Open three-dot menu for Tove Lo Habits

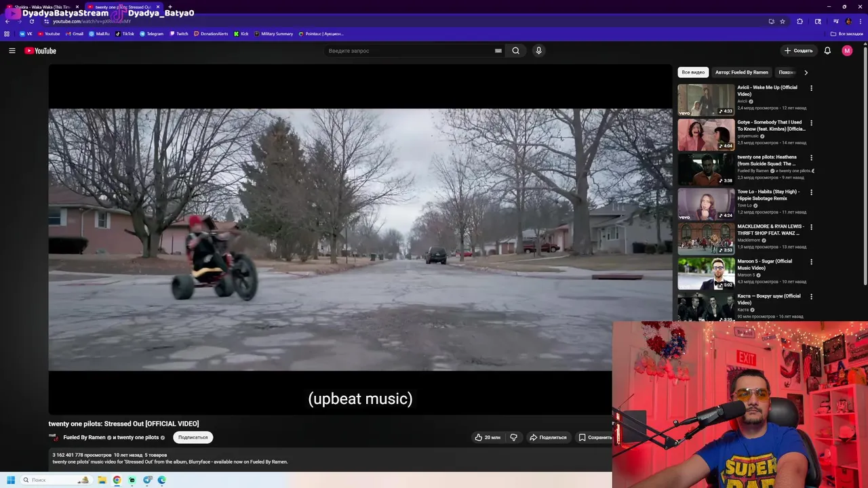[811, 192]
